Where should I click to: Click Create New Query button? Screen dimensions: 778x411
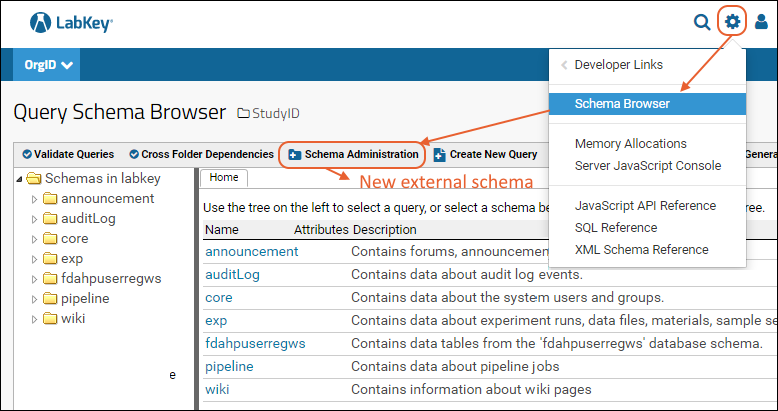(x=486, y=155)
